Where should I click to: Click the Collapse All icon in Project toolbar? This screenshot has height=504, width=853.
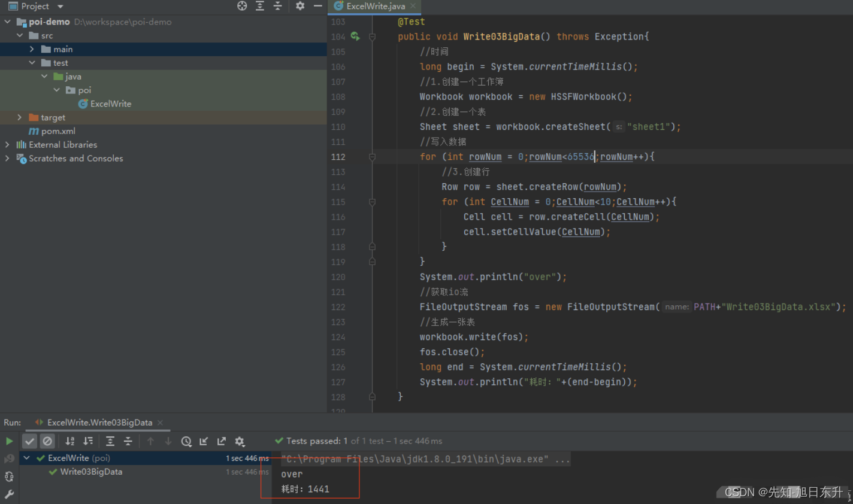pyautogui.click(x=278, y=6)
